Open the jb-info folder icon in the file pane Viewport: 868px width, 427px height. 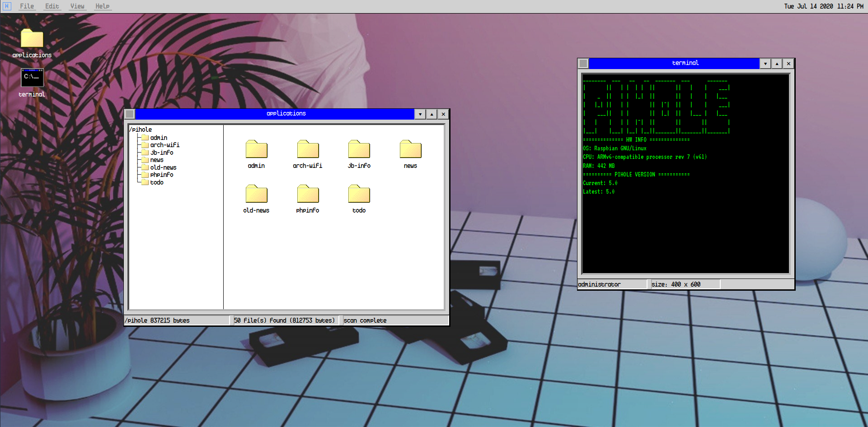pyautogui.click(x=359, y=149)
